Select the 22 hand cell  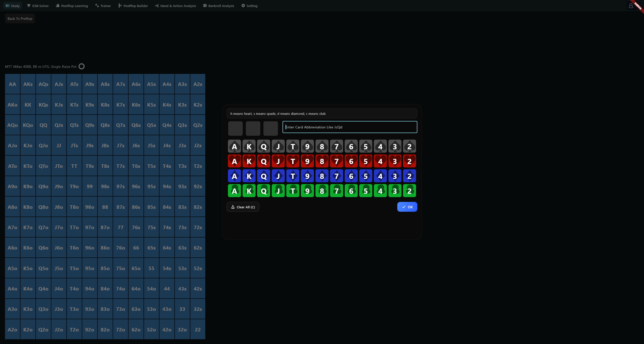tap(198, 330)
